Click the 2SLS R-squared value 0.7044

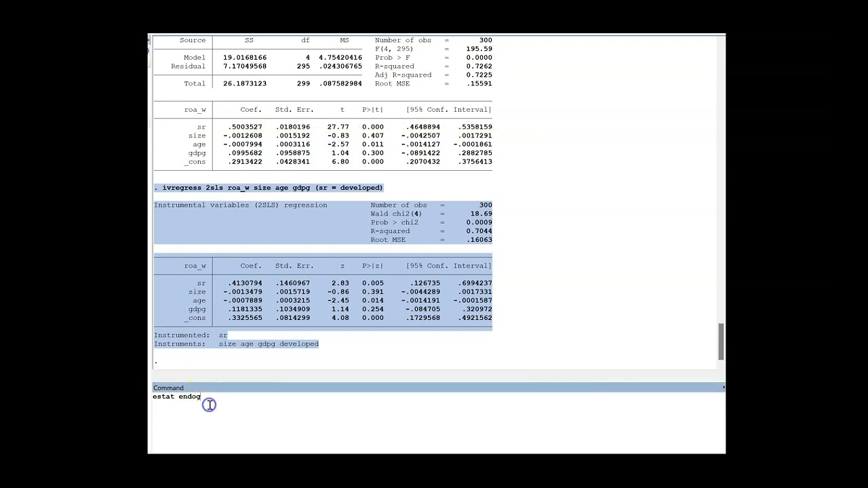(x=479, y=231)
